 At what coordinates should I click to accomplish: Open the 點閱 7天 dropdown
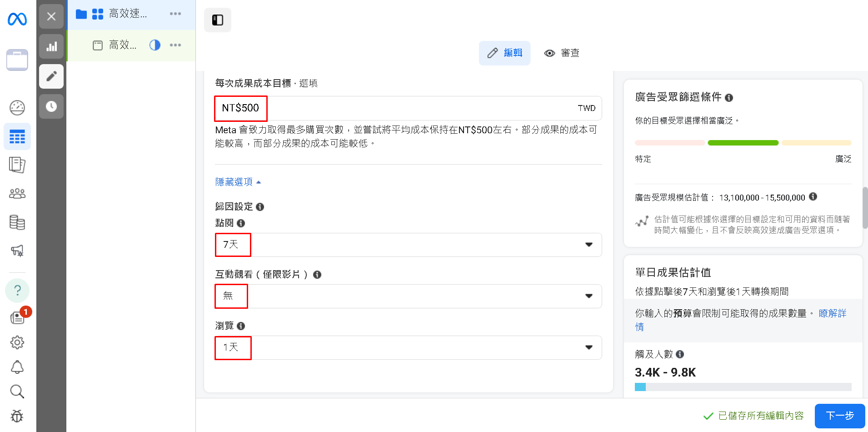point(408,245)
